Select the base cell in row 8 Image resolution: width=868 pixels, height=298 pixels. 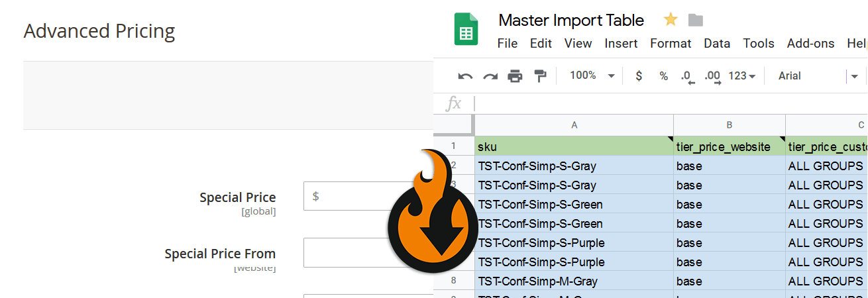[730, 281]
